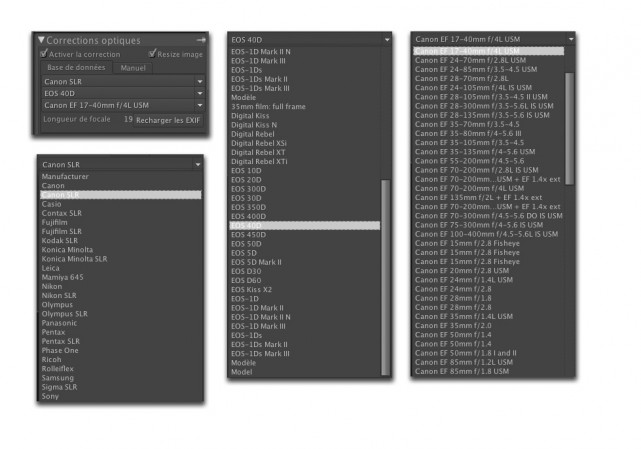The width and height of the screenshot is (641, 449).
Task: Select EOS D60 model entry
Action: 246,281
